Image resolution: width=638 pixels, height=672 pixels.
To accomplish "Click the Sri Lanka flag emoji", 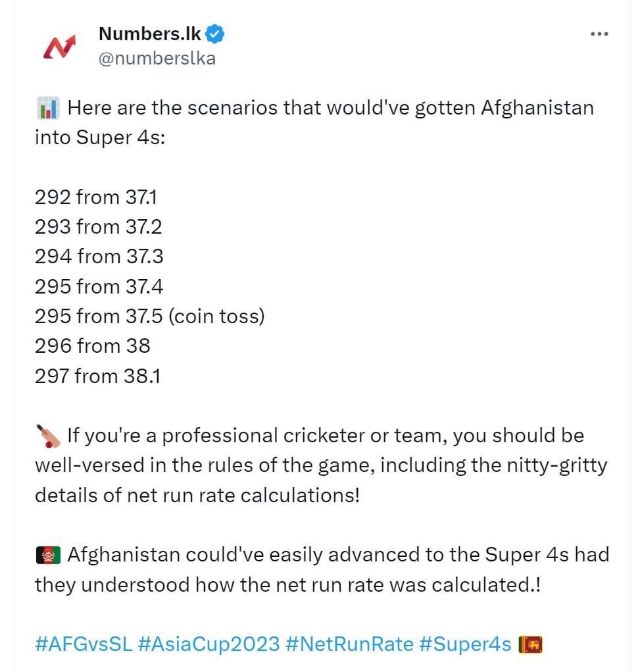I will point(531,644).
